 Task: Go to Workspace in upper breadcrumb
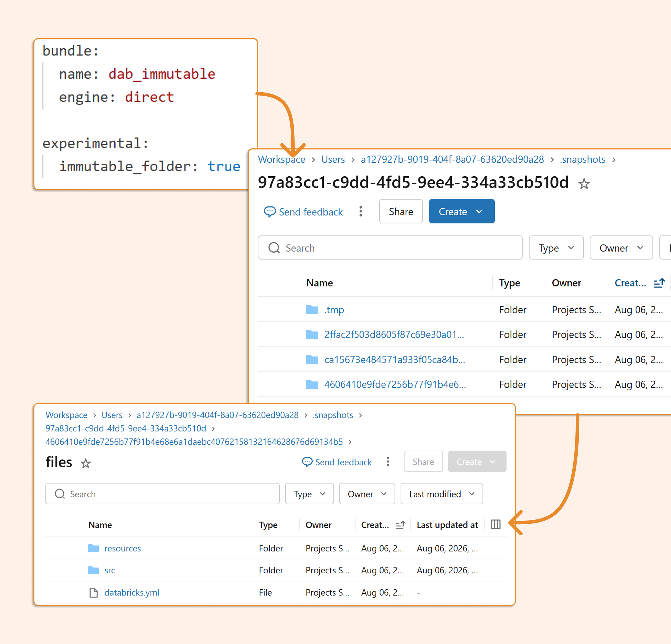coord(281,159)
